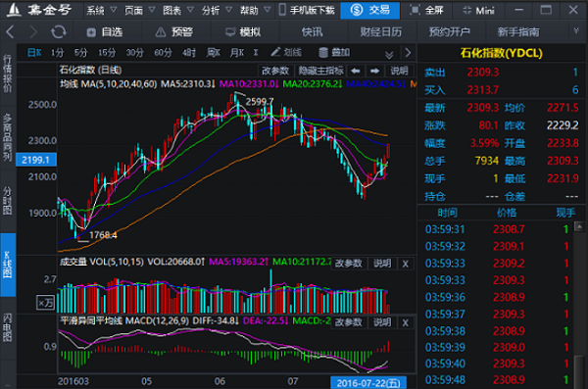This screenshot has height=389, width=588.
Task: Enable 全屏 full screen mode
Action: [426, 10]
